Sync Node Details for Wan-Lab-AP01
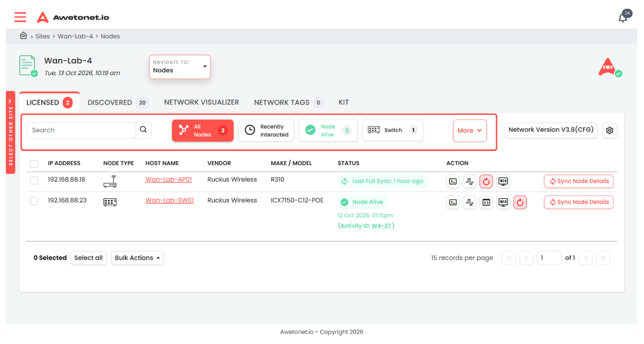644x344 pixels. 579,181
